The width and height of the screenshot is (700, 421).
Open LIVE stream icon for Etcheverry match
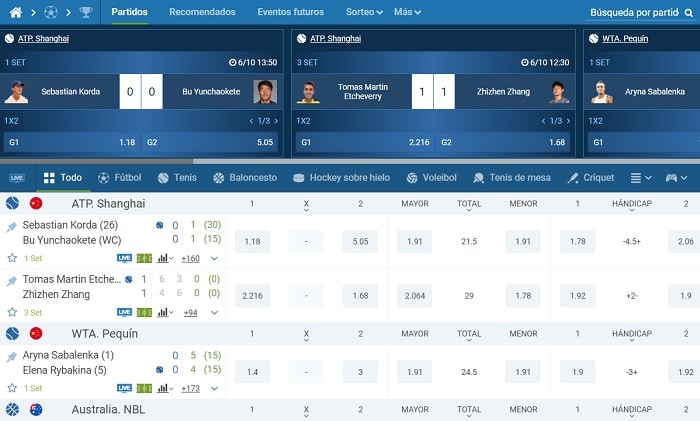point(124,313)
